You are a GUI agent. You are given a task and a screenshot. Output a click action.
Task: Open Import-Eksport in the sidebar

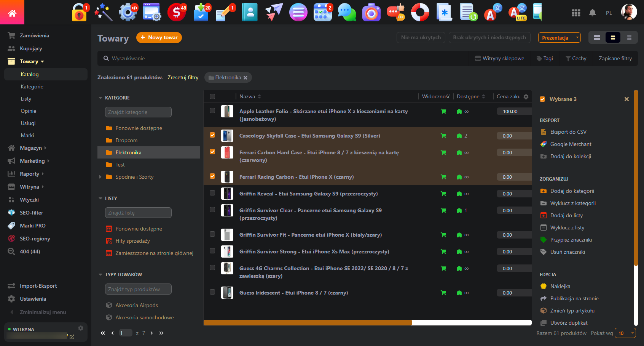[38, 286]
